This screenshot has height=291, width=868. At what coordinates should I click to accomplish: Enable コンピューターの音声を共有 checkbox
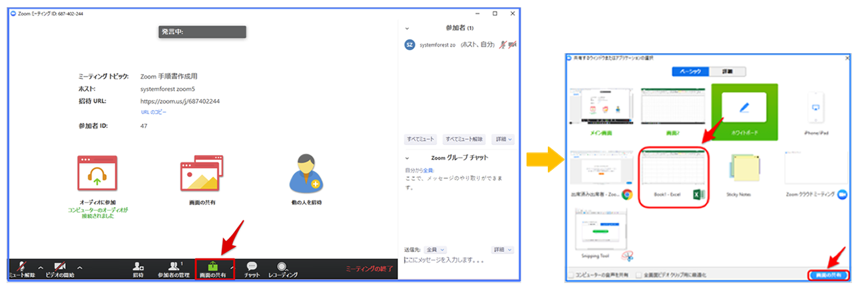572,274
